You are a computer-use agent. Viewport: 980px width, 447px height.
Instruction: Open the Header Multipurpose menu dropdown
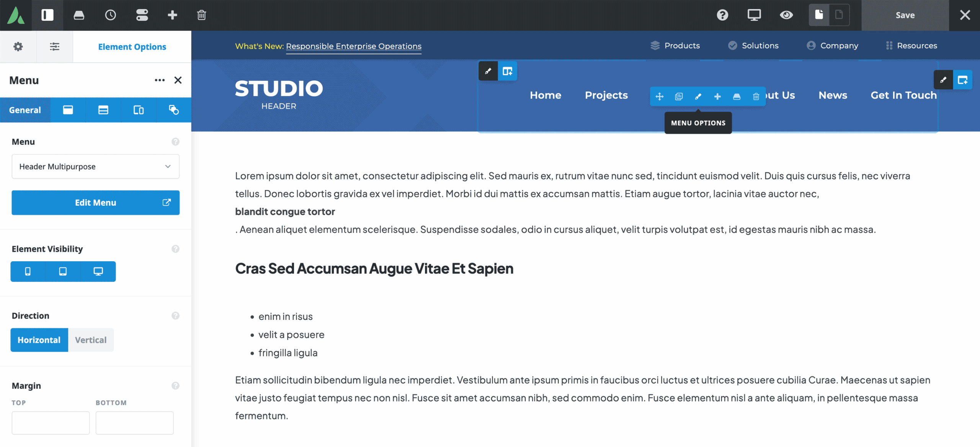(x=95, y=166)
